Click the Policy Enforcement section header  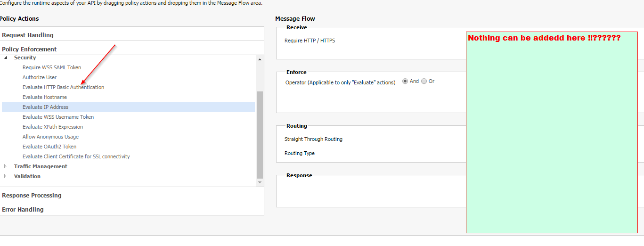pos(132,49)
